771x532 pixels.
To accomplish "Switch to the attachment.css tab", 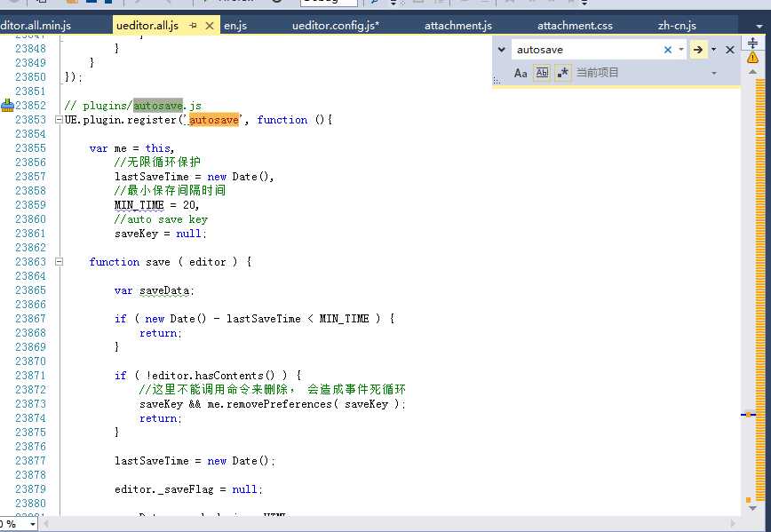I will coord(575,26).
